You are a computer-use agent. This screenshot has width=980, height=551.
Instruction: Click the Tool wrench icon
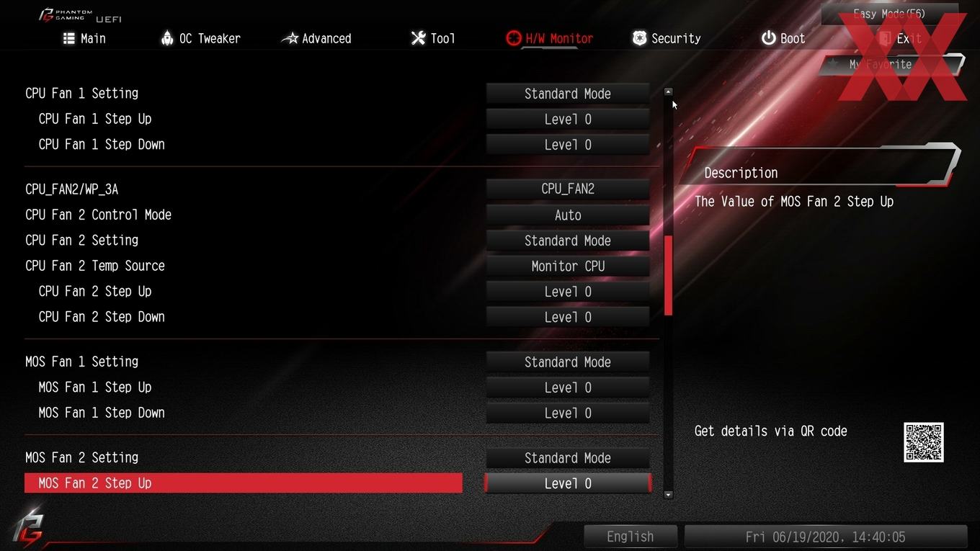point(419,38)
